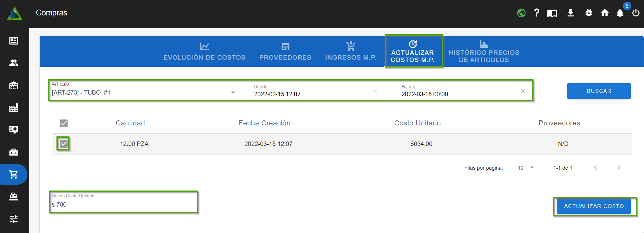Open the help question mark icon

tap(537, 13)
